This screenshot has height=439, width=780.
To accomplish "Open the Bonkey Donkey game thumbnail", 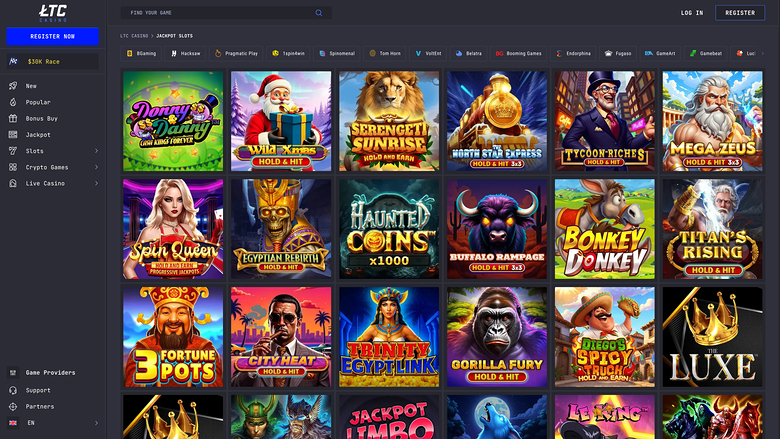I will coord(605,229).
